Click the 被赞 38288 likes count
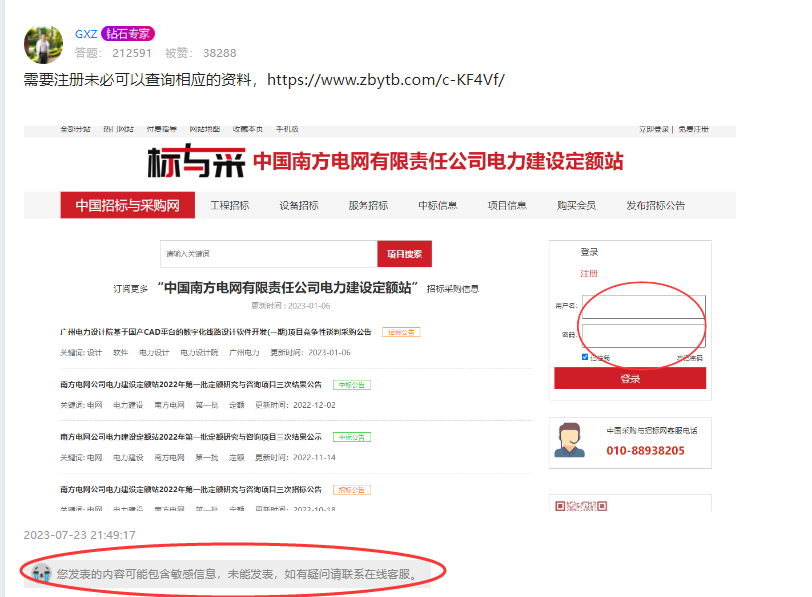The width and height of the screenshot is (812, 597). [200, 53]
